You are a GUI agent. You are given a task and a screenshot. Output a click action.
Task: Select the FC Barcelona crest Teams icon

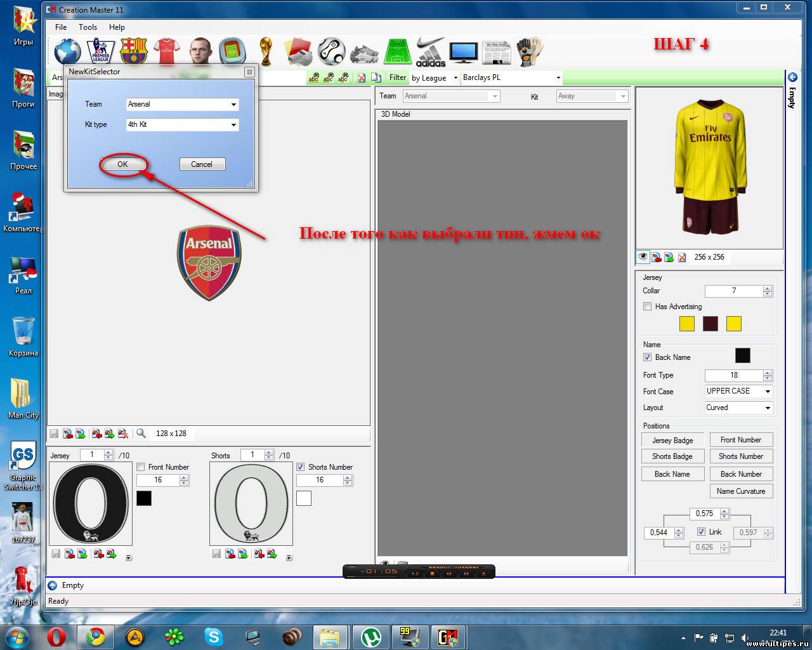[133, 51]
